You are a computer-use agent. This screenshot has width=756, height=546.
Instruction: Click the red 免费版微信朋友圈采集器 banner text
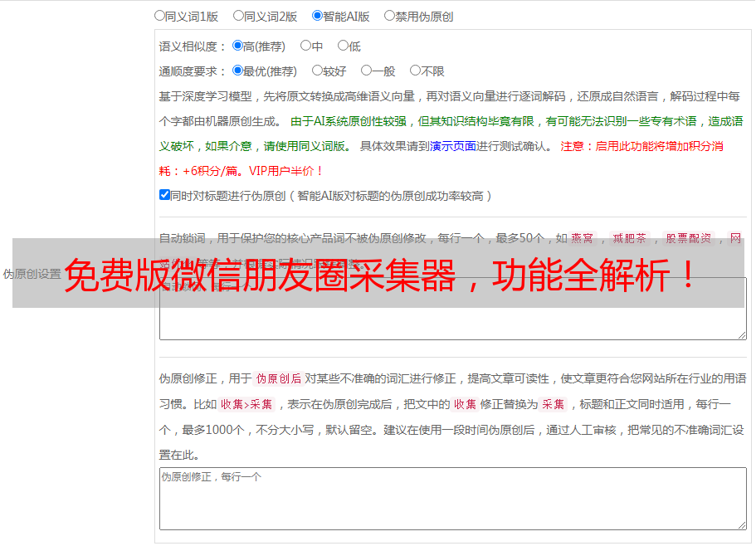pyautogui.click(x=379, y=275)
